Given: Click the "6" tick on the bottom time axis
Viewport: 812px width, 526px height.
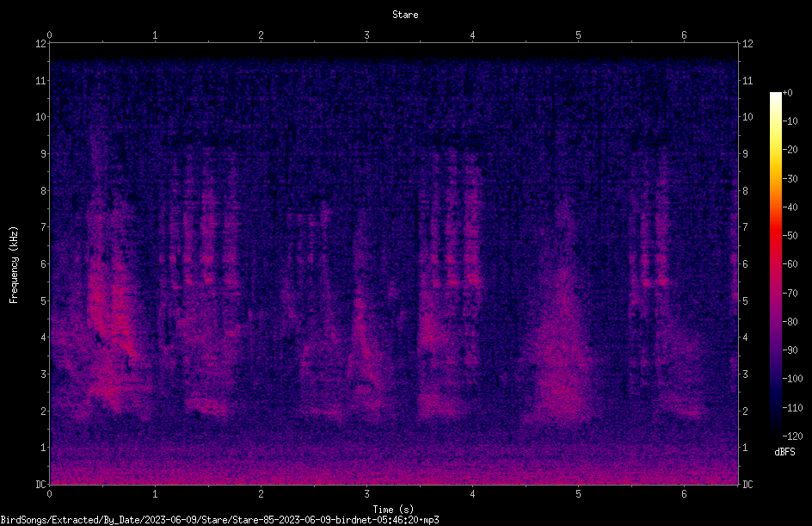Looking at the screenshot, I should coord(684,494).
